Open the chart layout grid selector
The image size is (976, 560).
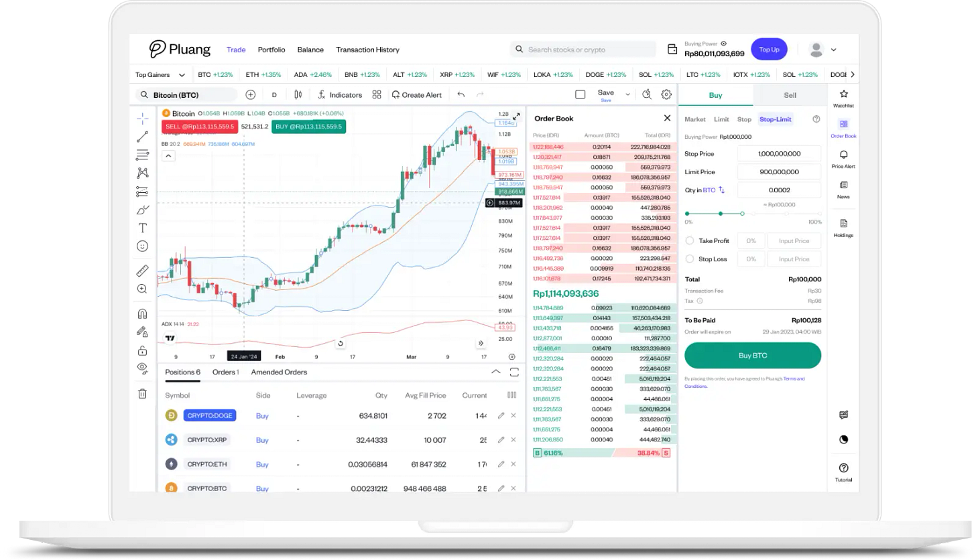point(377,95)
